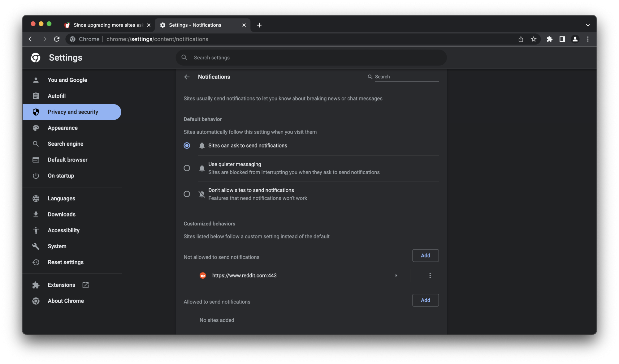The height and width of the screenshot is (364, 619).
Task: Click the Search settings field
Action: tap(311, 58)
